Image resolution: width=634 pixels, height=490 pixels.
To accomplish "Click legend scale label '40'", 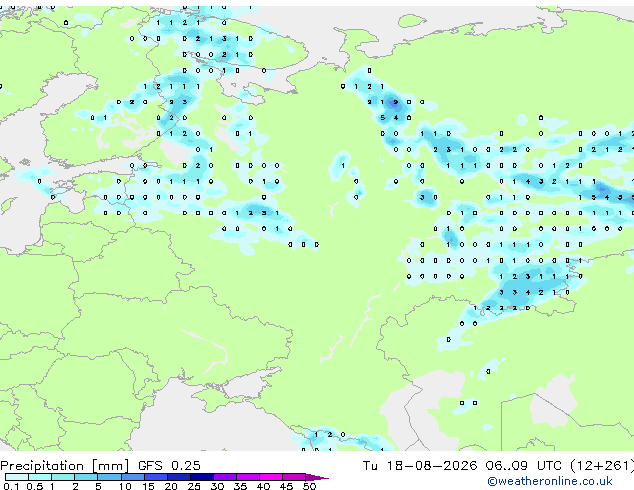I will [263, 486].
